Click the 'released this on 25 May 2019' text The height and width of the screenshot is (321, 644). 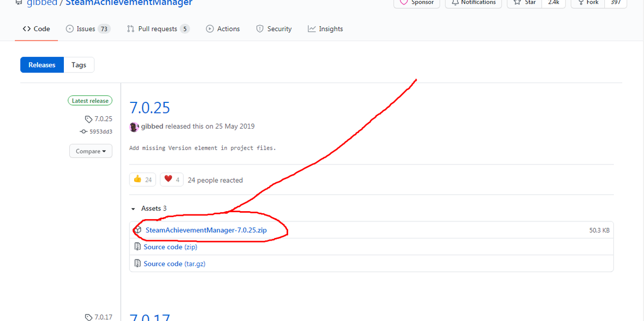(x=210, y=126)
